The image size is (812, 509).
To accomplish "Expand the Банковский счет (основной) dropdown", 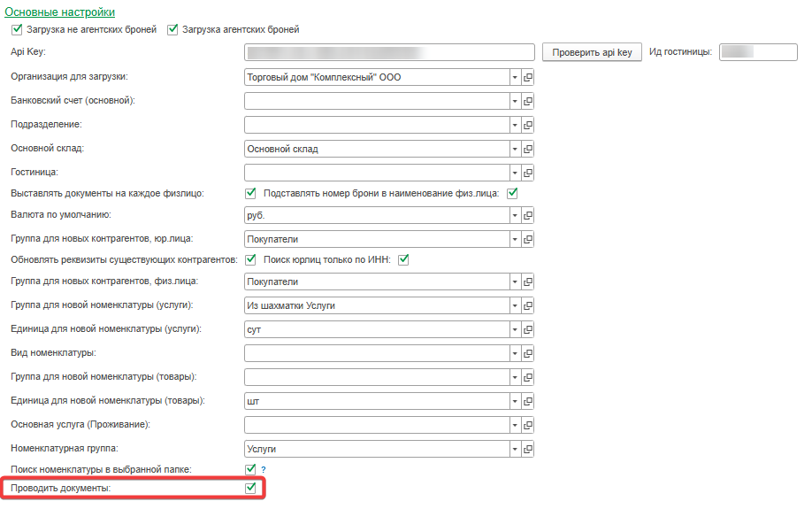I will (515, 101).
